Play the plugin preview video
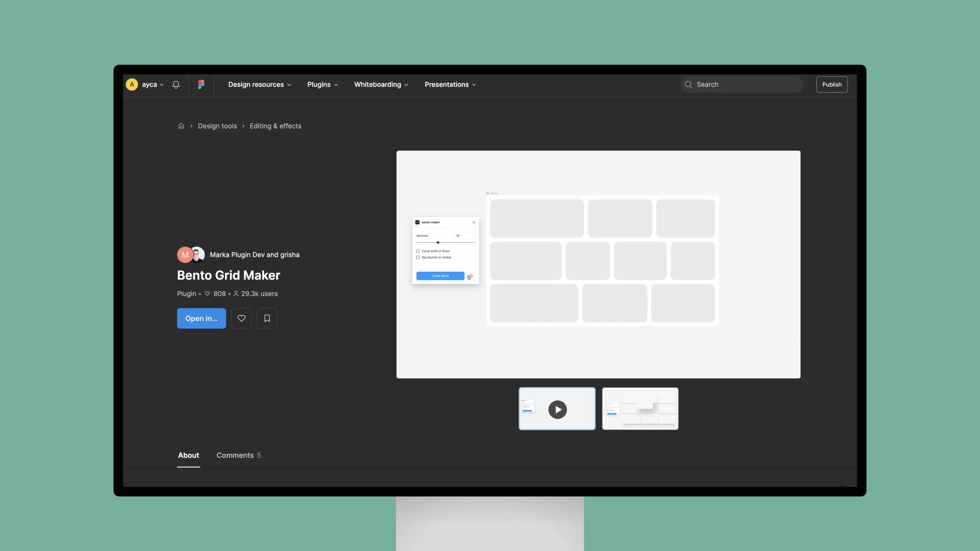 click(557, 409)
